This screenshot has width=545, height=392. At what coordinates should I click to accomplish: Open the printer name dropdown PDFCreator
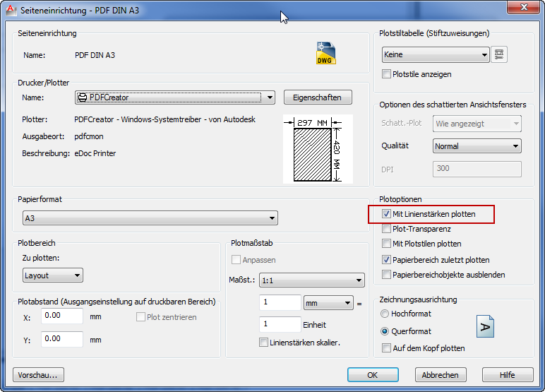pyautogui.click(x=175, y=97)
